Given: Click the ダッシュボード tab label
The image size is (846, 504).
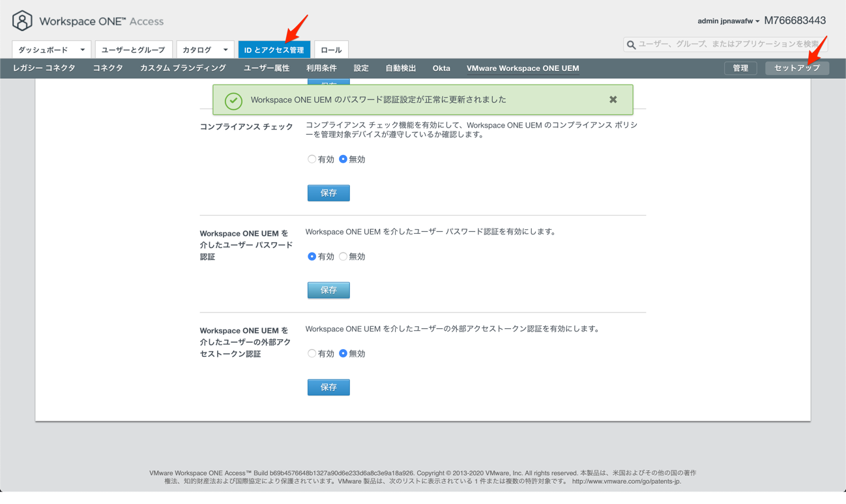Looking at the screenshot, I should pyautogui.click(x=43, y=49).
